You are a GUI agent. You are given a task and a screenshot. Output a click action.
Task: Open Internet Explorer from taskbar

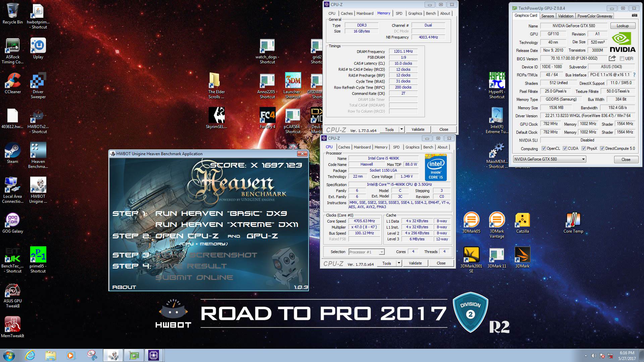(30, 355)
